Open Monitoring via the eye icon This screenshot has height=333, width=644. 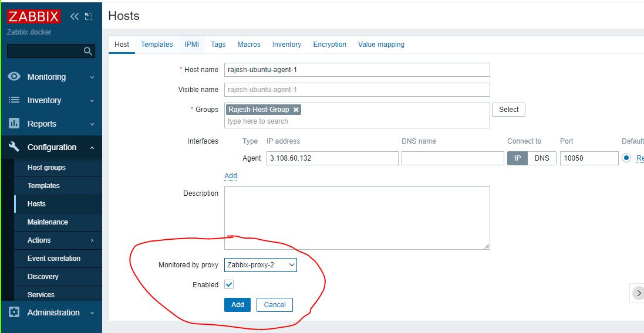[x=15, y=77]
